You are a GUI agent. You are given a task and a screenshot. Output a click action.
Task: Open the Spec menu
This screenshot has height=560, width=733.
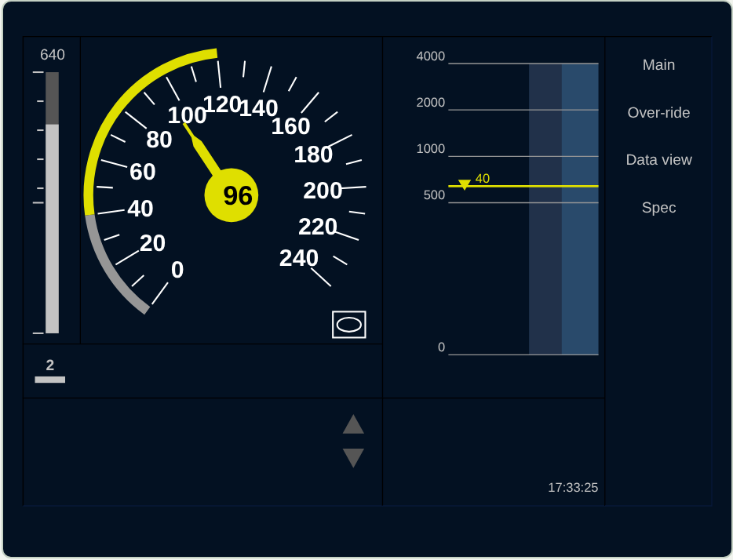[658, 207]
